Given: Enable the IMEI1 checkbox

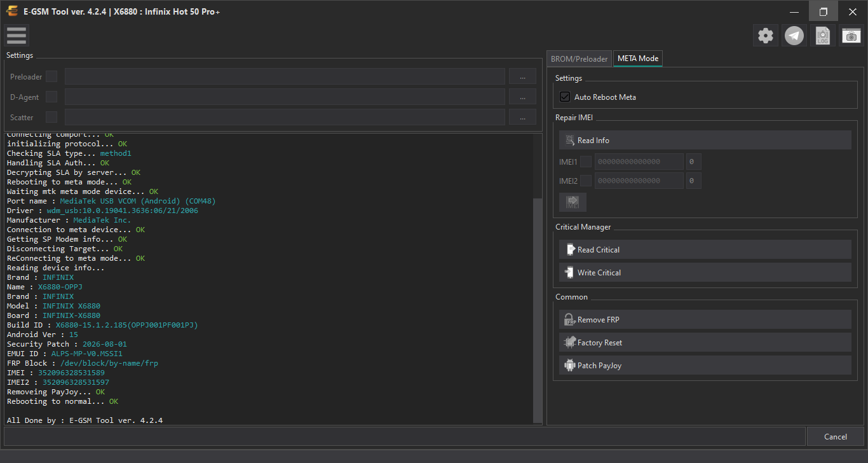Looking at the screenshot, I should [586, 162].
